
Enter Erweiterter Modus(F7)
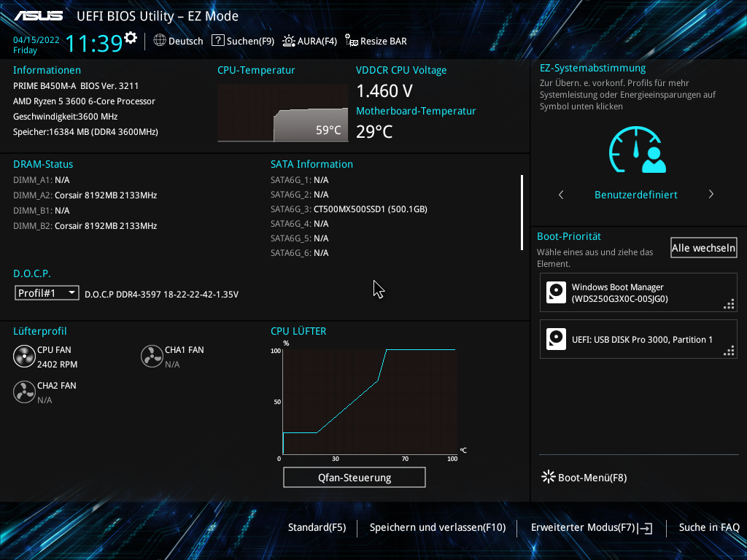point(591,527)
